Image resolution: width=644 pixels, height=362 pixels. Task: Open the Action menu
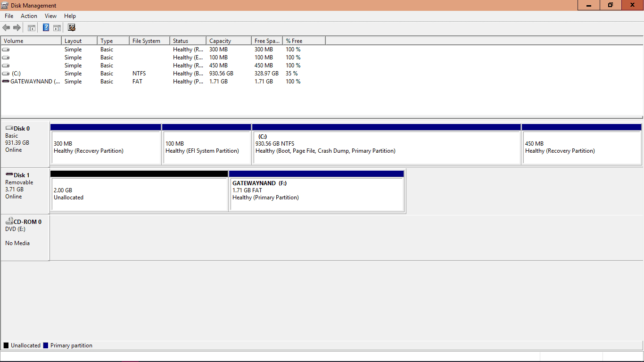[29, 16]
